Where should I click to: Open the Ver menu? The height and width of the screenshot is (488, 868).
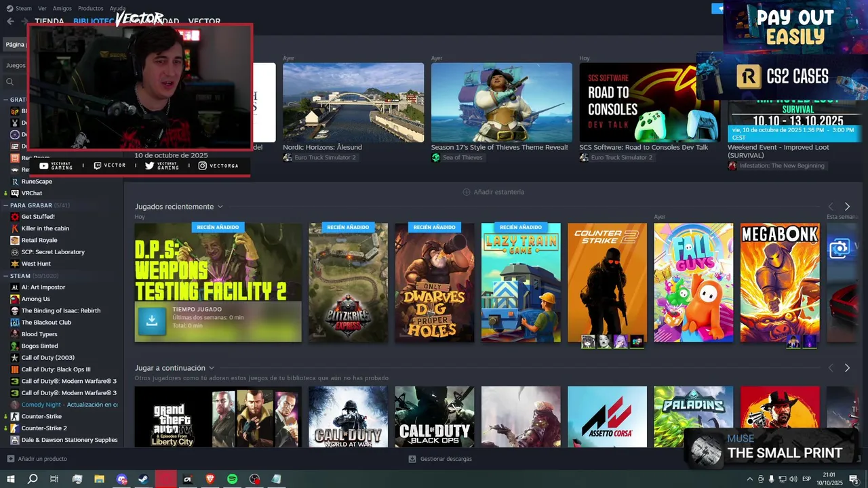click(x=42, y=8)
